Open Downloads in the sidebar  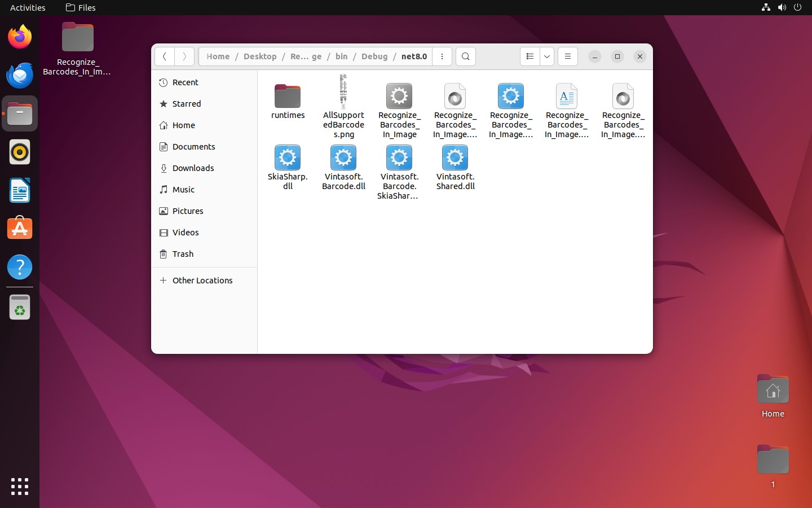pyautogui.click(x=193, y=168)
